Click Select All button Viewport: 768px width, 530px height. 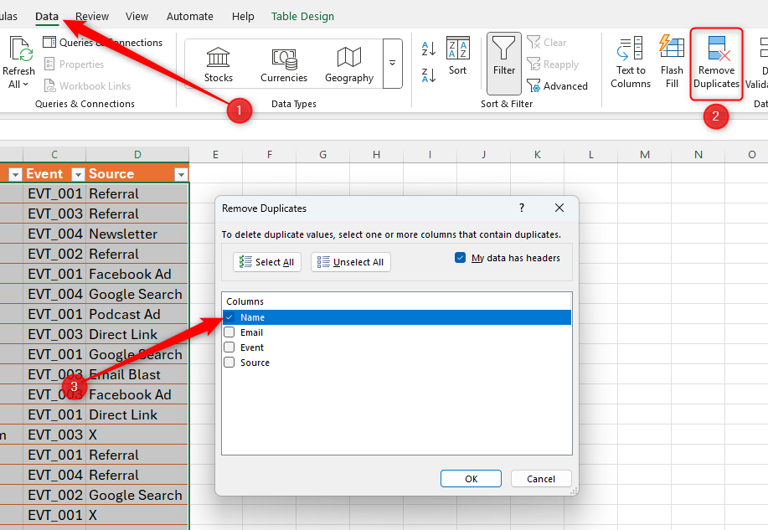pyautogui.click(x=267, y=262)
